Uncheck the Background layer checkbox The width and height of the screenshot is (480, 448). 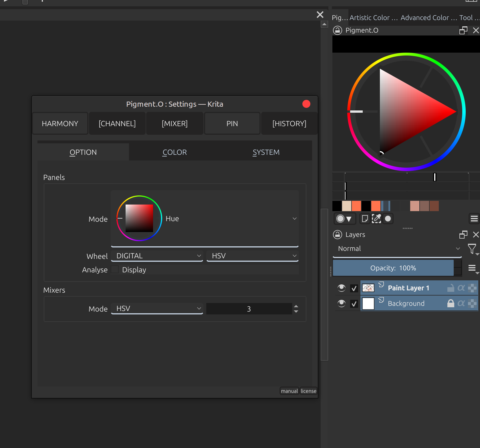click(x=354, y=304)
